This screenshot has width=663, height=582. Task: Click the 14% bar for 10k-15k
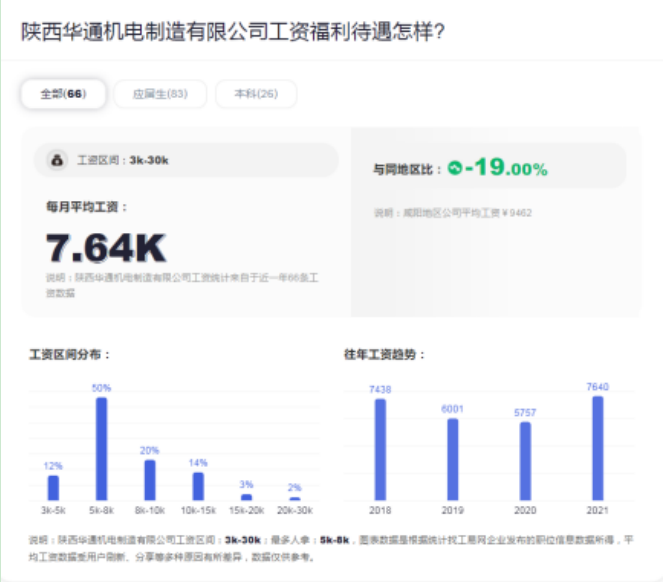(x=198, y=486)
